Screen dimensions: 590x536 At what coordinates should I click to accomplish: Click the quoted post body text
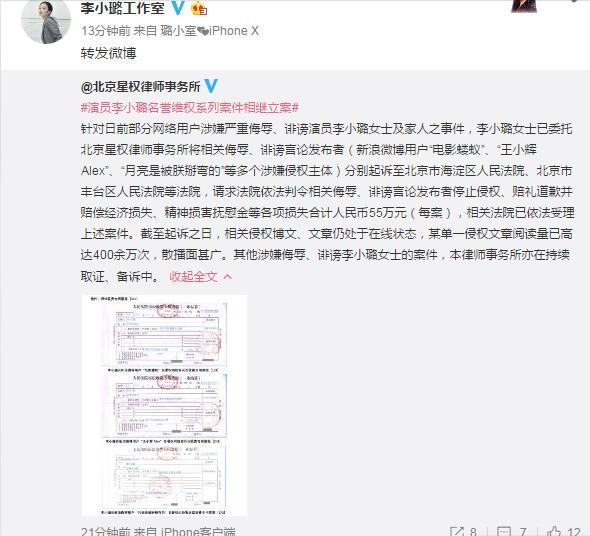327,203
